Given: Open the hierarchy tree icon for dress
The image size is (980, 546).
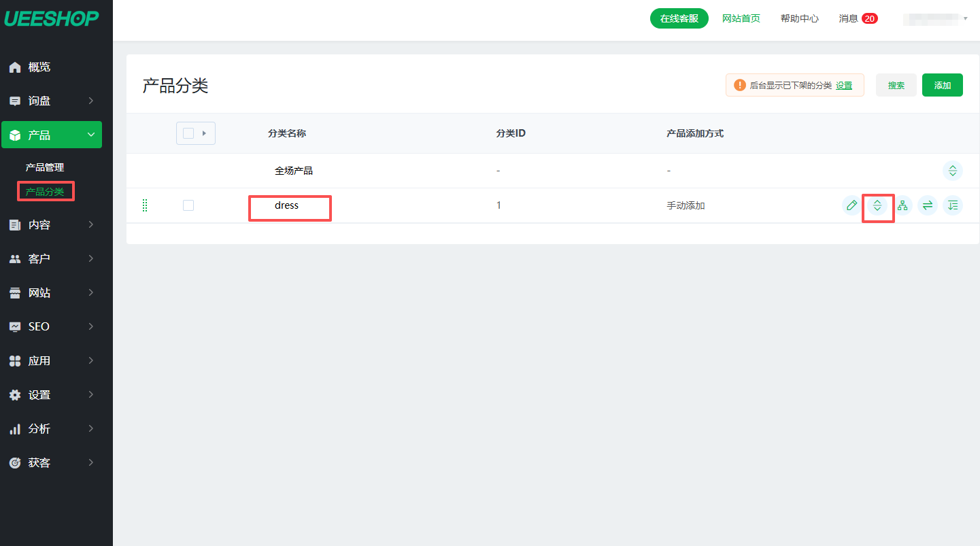Looking at the screenshot, I should click(x=902, y=205).
